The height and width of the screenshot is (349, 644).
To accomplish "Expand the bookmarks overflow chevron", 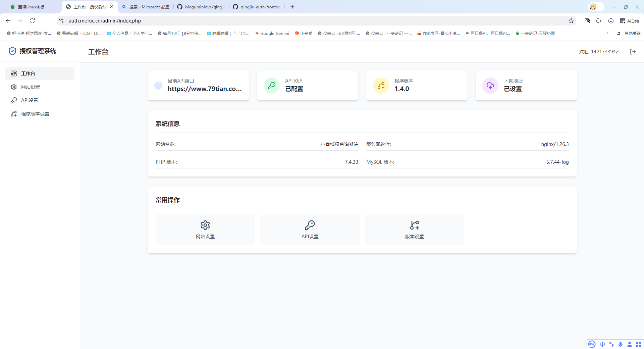I will [x=607, y=33].
